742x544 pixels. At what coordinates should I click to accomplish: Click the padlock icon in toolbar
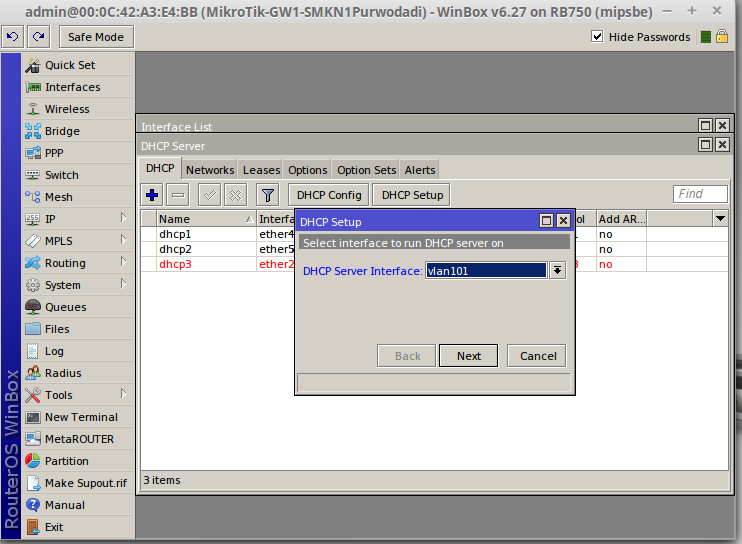722,36
